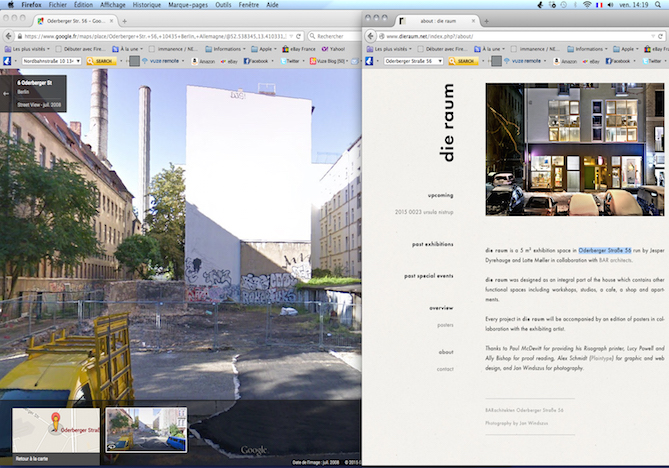669x468 pixels.
Task: Open Vuze Blog feed in left window
Action: [327, 61]
